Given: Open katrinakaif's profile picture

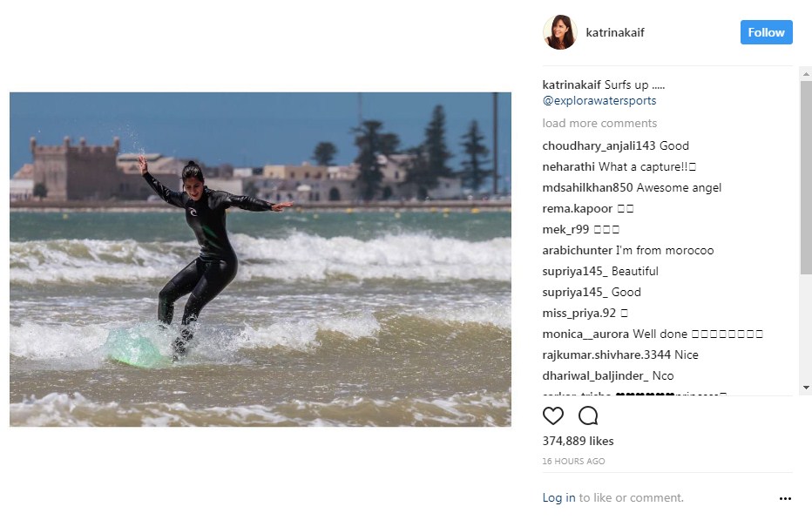Looking at the screenshot, I should pos(560,32).
